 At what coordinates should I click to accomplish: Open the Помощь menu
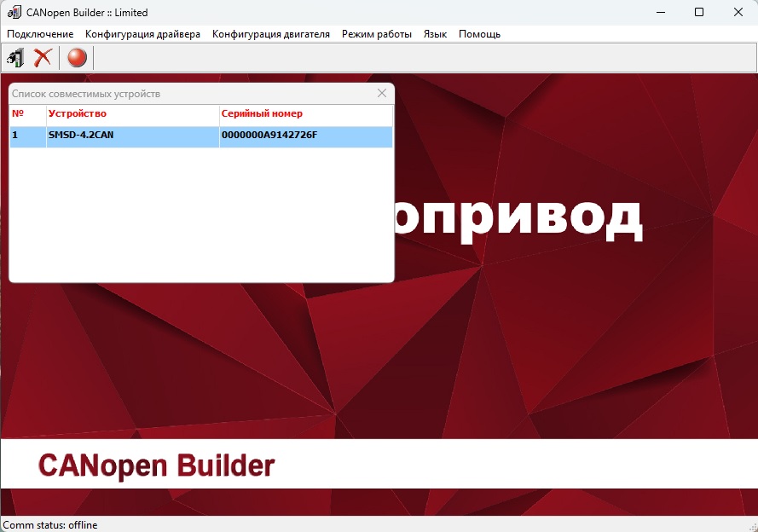click(x=479, y=34)
